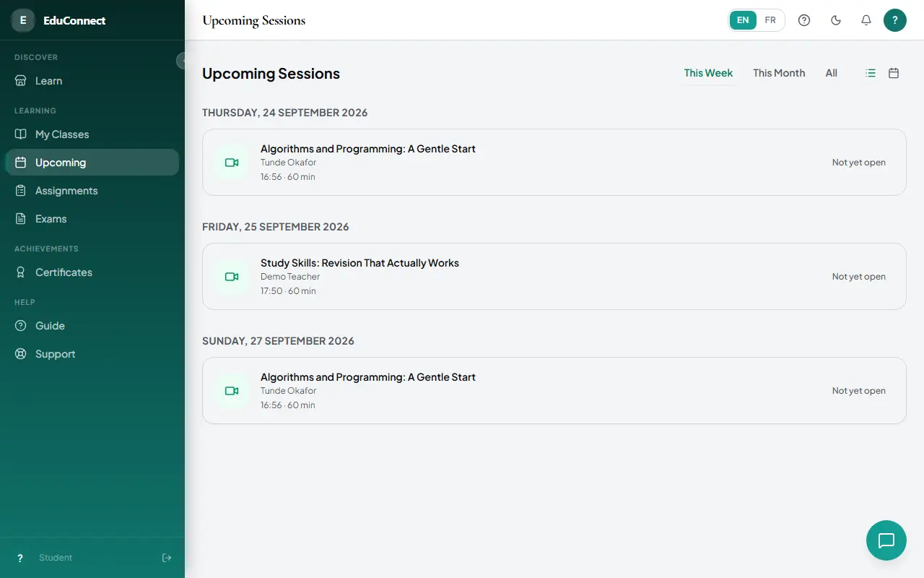Click the Demo Teacher name
The width and height of the screenshot is (924, 578).
pos(290,277)
